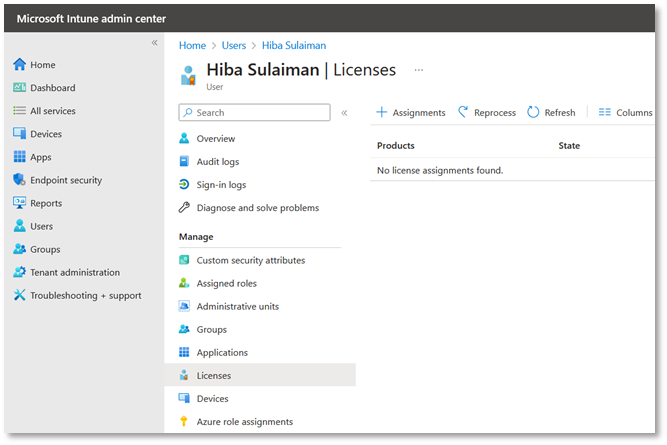Select Audit logs menu item
Viewport: 667px width, 445px height.
[217, 162]
